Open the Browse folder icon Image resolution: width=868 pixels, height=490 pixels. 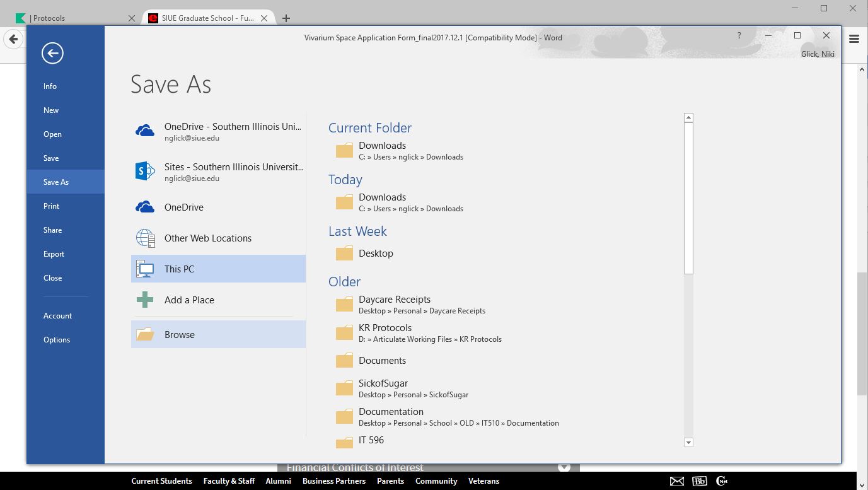point(145,334)
